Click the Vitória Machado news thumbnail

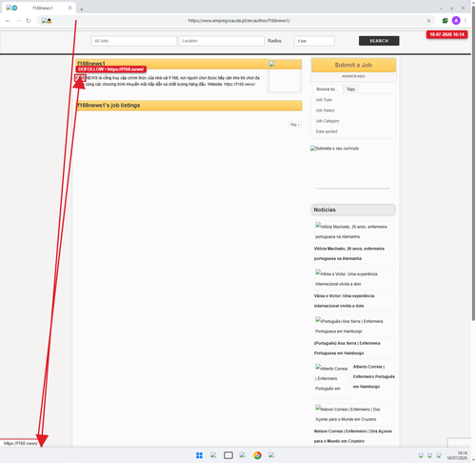353,231
